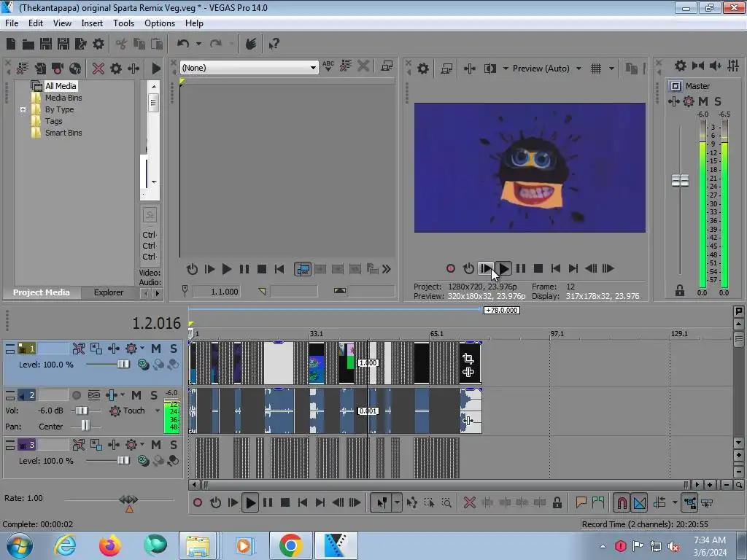Open track 1 Track FX dropdown arrow
The image size is (747, 560).
pos(142,349)
